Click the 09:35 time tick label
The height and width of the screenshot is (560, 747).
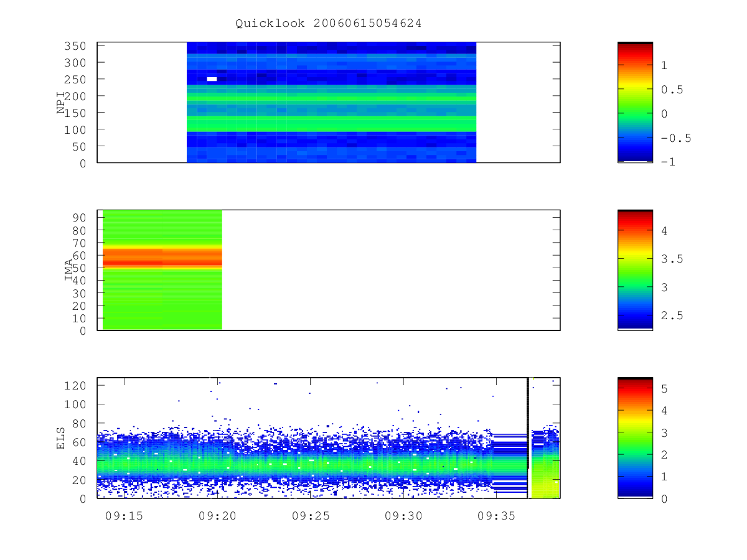coord(497,516)
